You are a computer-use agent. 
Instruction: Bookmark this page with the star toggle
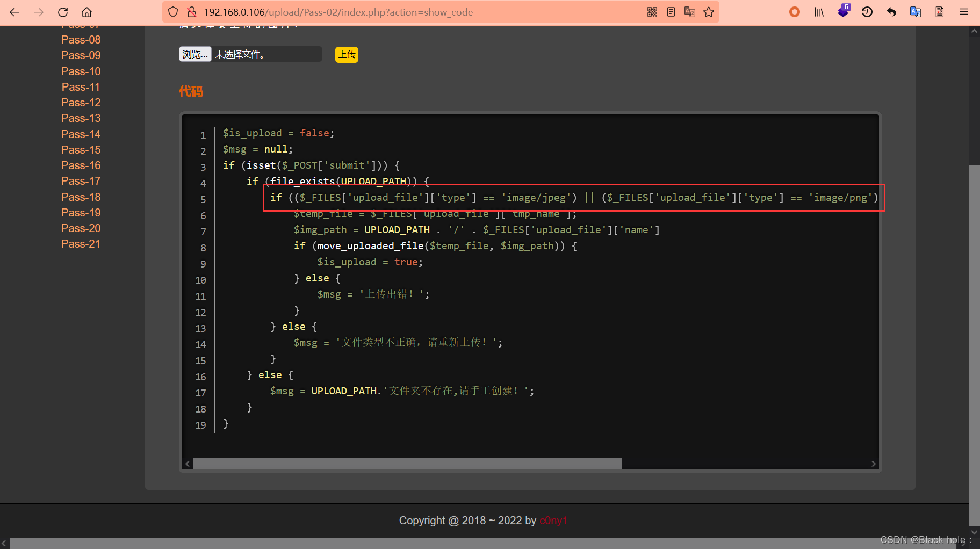pyautogui.click(x=708, y=11)
